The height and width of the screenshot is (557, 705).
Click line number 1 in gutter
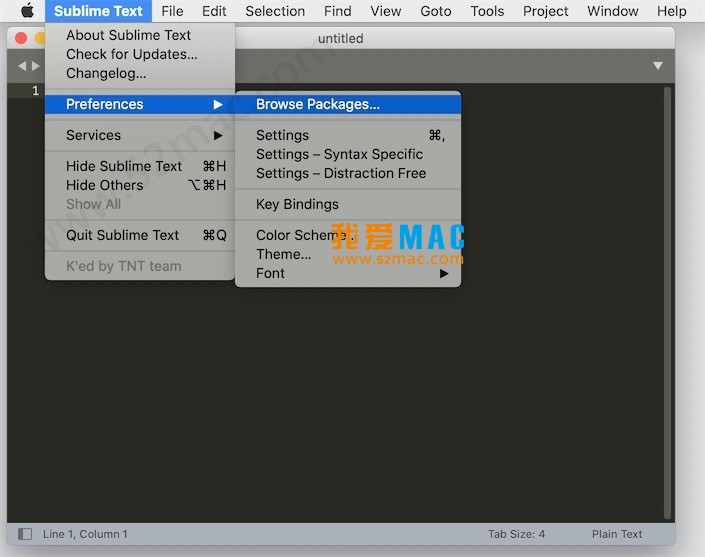[x=36, y=91]
